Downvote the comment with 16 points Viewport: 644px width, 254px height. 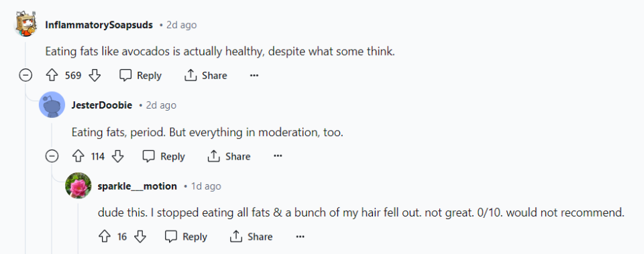140,237
